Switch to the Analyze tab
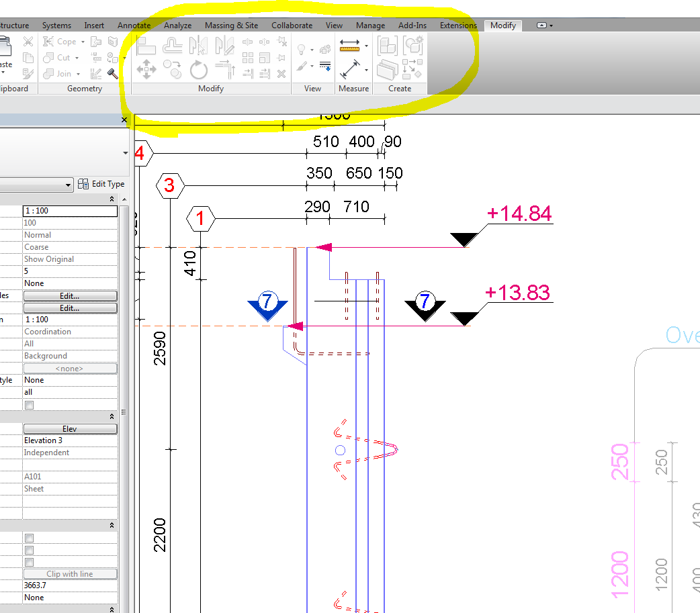 point(177,26)
